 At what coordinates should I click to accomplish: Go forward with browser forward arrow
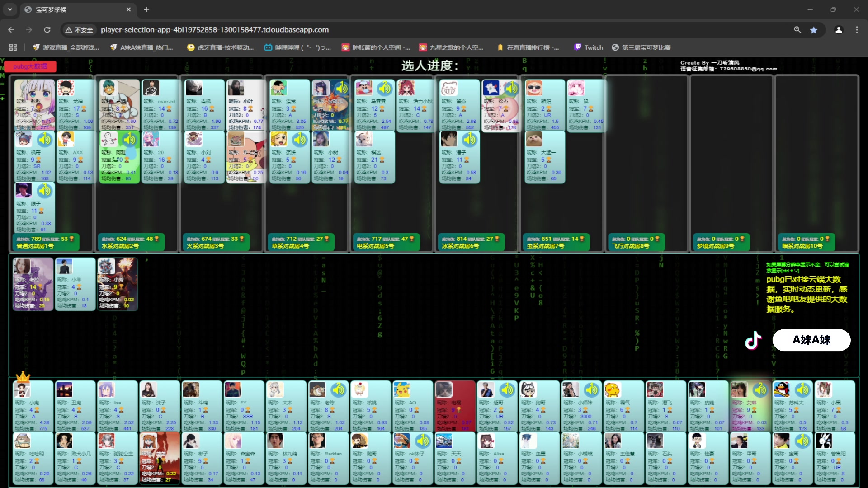tap(29, 30)
